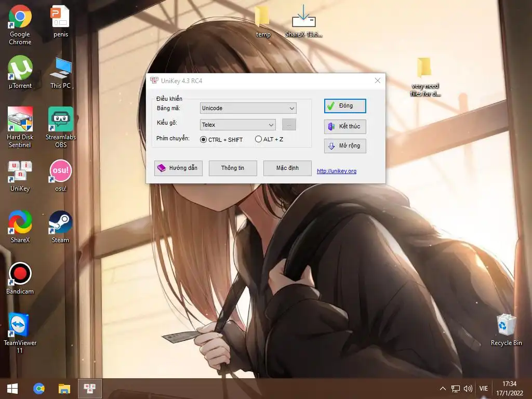Open the PowerPoint file desktop icon
The image size is (532, 399).
(60, 21)
